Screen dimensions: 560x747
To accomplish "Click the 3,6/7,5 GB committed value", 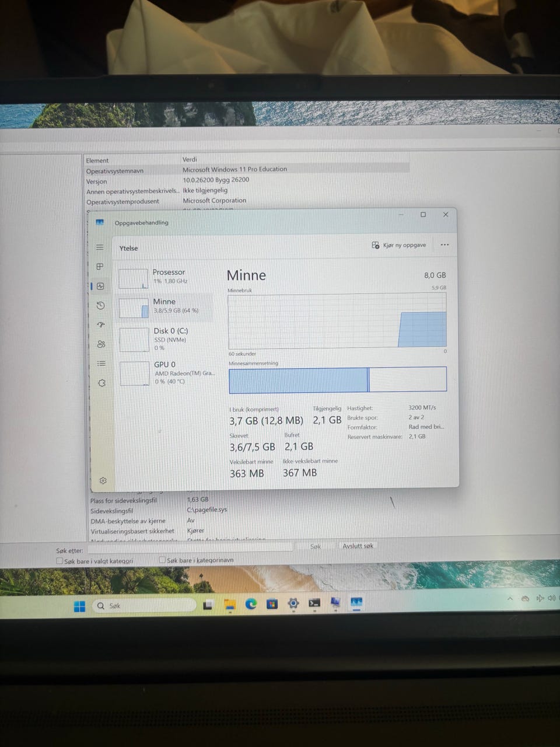I will pyautogui.click(x=252, y=446).
